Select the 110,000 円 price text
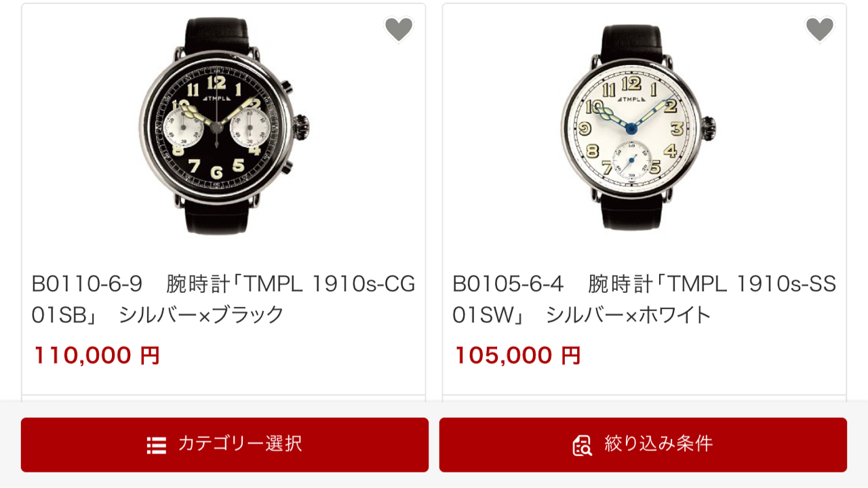This screenshot has height=488, width=868. (96, 355)
